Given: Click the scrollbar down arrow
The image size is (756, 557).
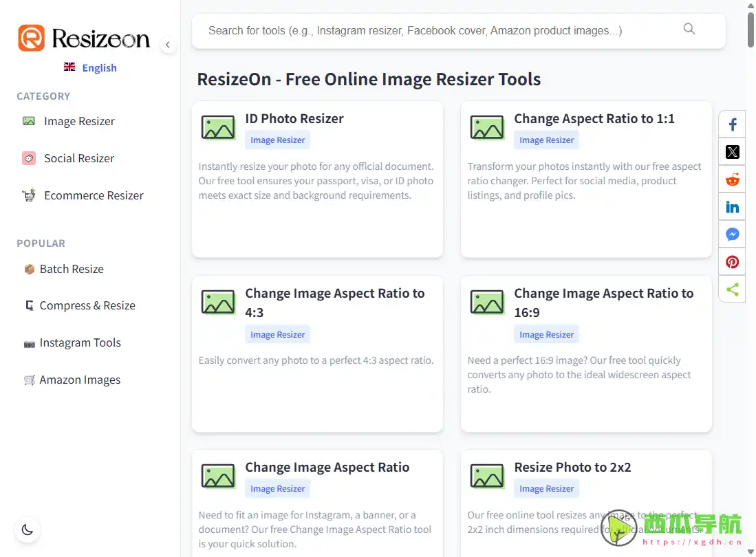Looking at the screenshot, I should [750, 551].
